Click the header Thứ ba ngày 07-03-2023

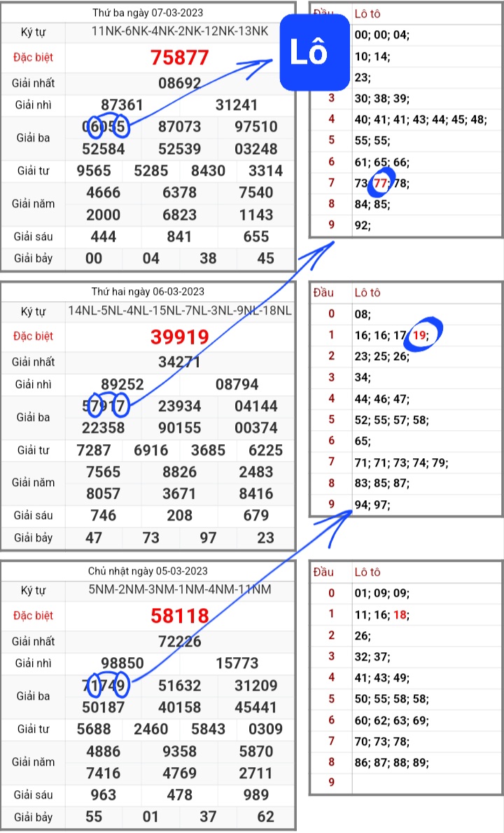[148, 13]
